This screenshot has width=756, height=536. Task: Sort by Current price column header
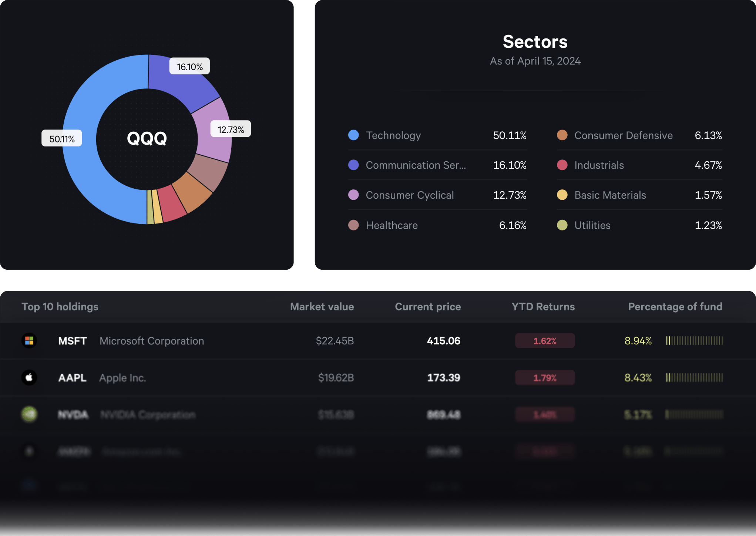427,307
